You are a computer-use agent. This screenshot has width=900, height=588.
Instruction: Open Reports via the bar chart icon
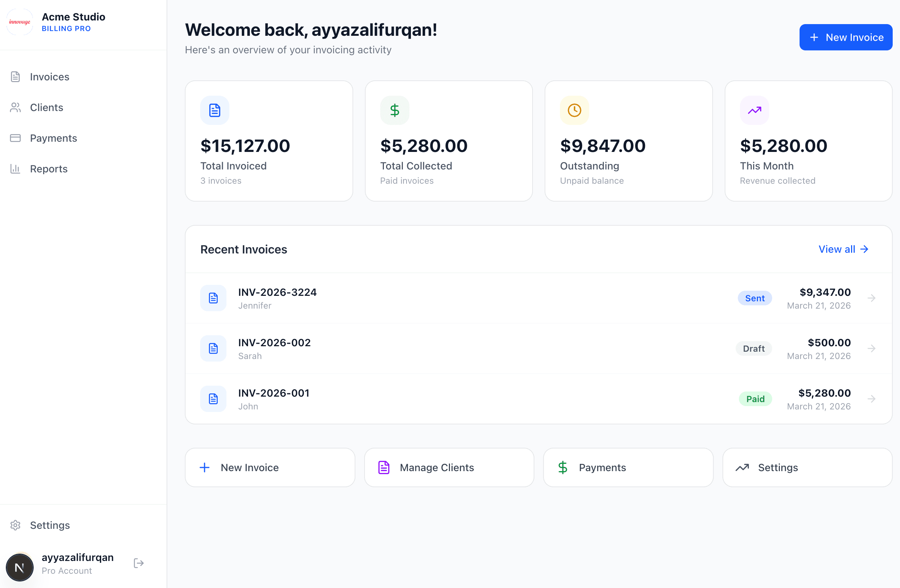(15, 169)
